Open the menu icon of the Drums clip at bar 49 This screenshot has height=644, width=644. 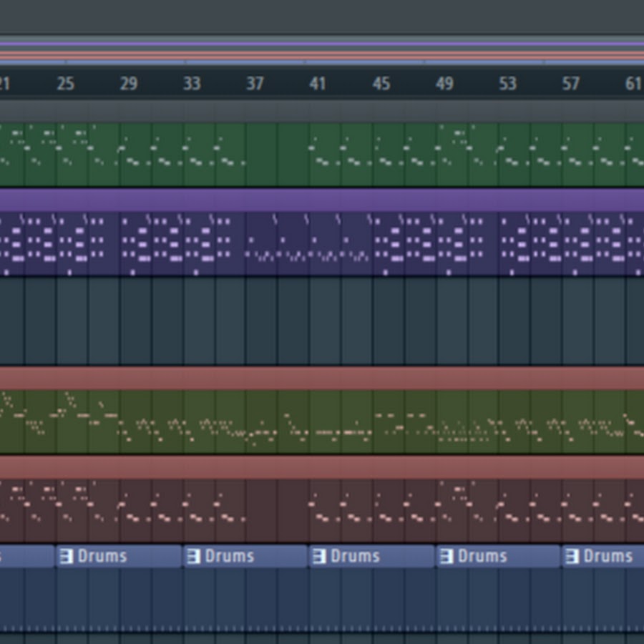(447, 557)
